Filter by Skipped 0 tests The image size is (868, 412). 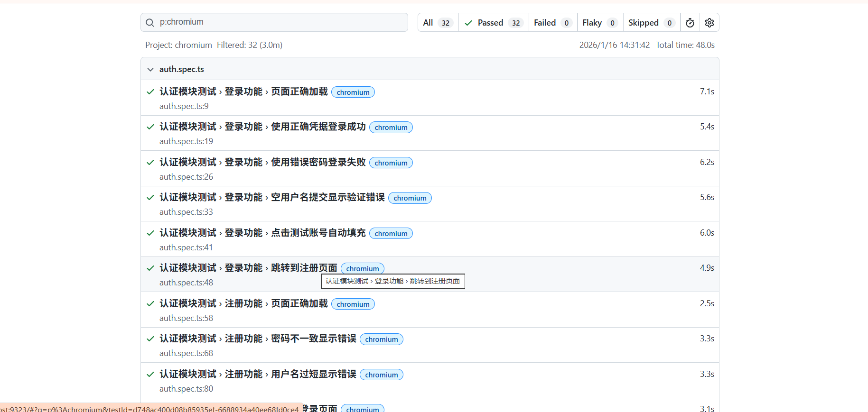pyautogui.click(x=652, y=23)
